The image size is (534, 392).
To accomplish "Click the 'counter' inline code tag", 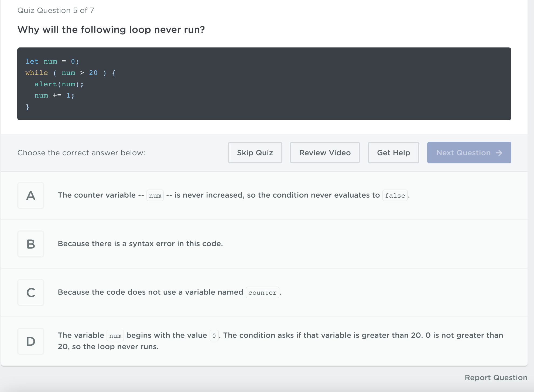I will pyautogui.click(x=262, y=293).
